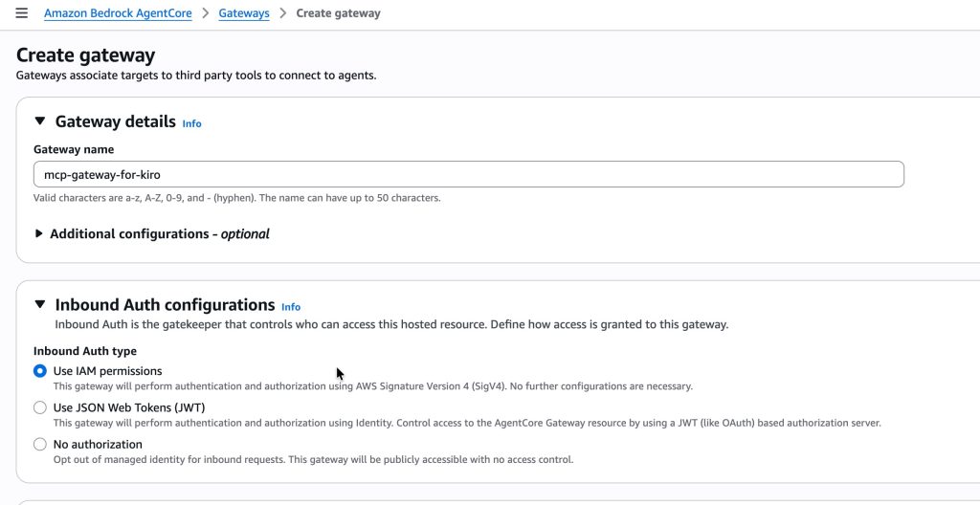Expand Additional configurations optional triangle

pos(39,233)
